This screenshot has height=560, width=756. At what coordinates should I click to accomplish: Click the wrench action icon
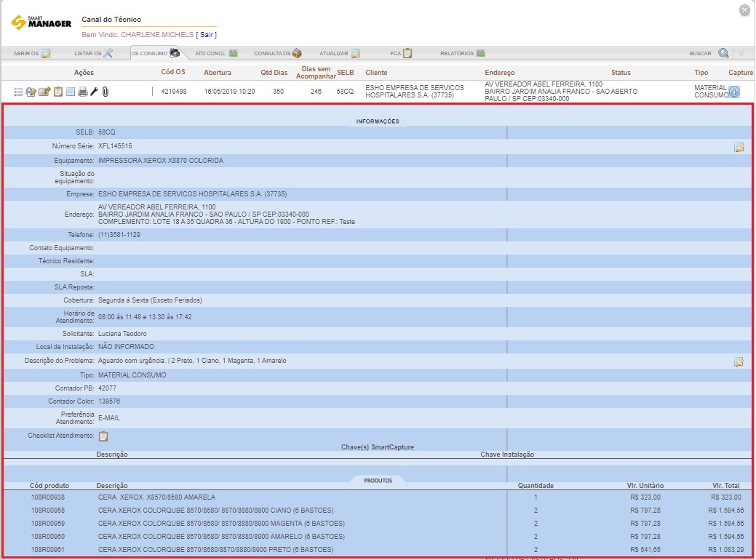point(95,92)
